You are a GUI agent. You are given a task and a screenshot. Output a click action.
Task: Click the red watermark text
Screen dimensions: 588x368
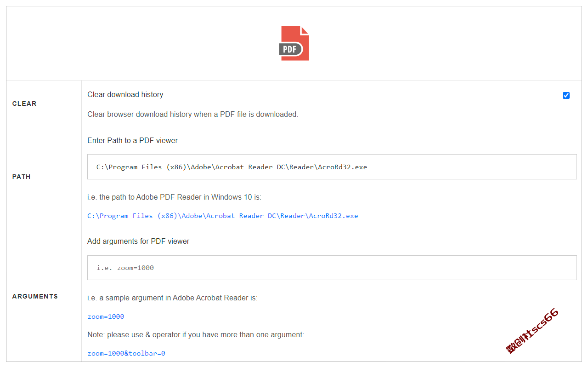click(x=533, y=331)
